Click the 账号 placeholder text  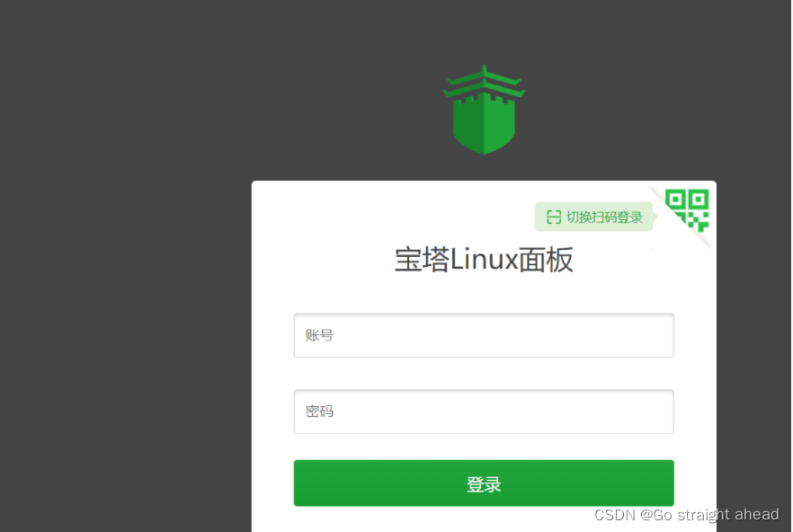click(x=319, y=335)
